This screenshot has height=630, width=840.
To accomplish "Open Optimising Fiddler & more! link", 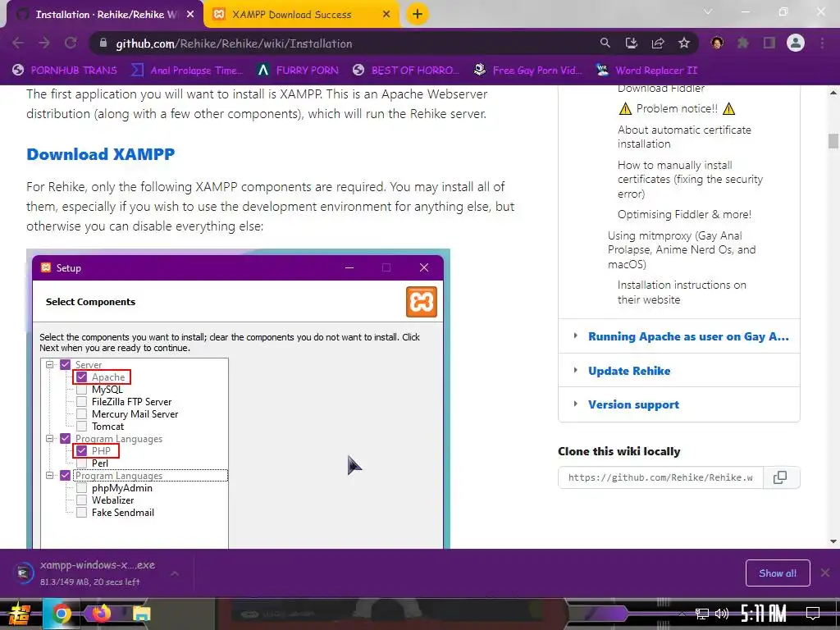I will click(684, 214).
